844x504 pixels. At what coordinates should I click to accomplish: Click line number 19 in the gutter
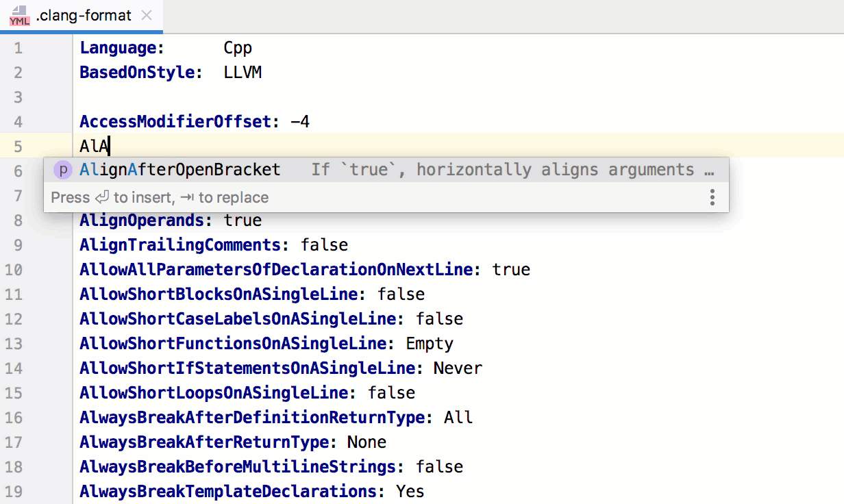coord(14,492)
